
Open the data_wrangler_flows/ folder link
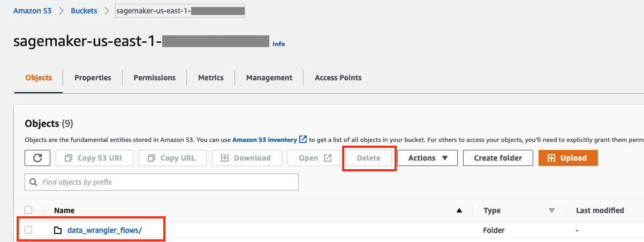tap(104, 230)
